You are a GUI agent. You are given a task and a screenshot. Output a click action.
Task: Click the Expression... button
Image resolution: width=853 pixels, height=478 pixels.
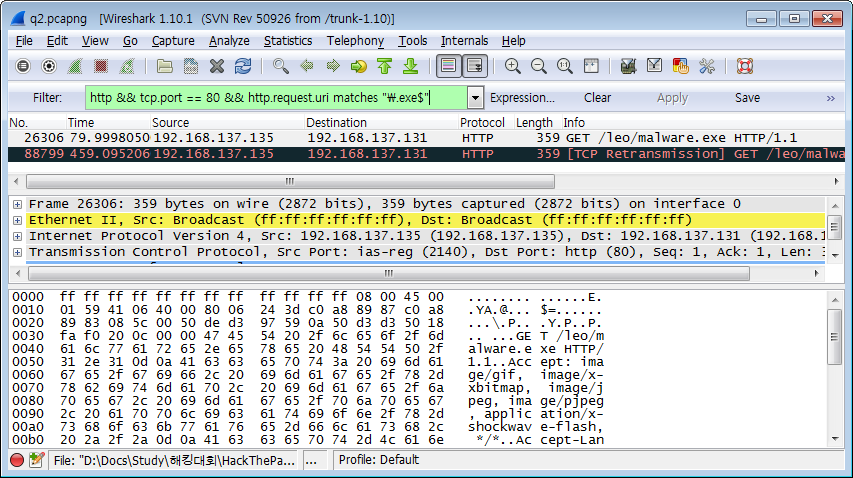522,98
